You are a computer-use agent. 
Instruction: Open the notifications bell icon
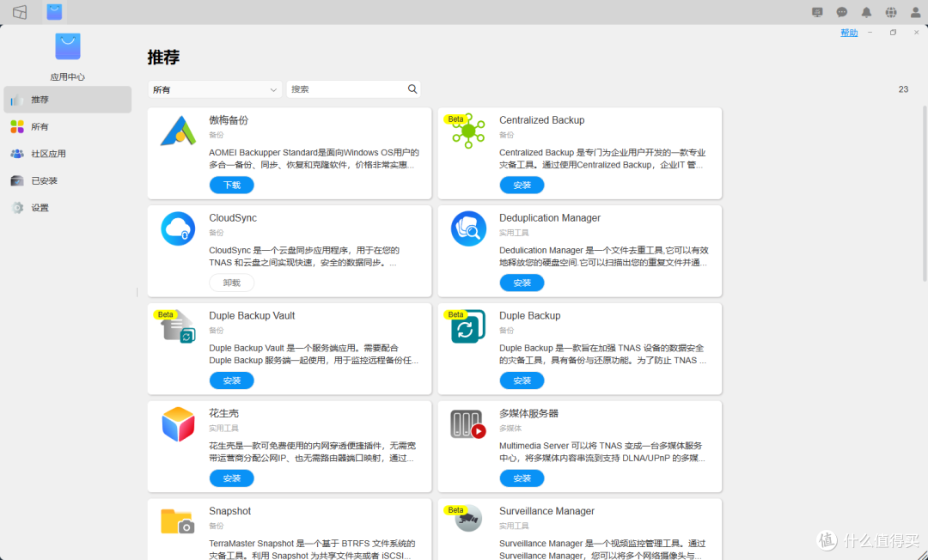click(866, 12)
